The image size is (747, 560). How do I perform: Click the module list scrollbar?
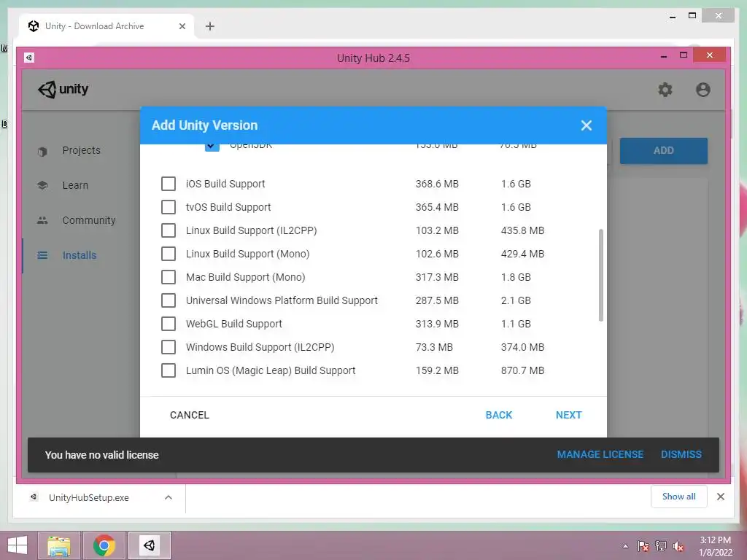pos(601,275)
